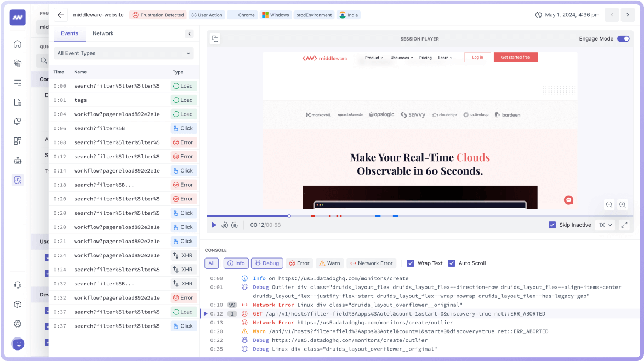Go to home icon in sidebar
This screenshot has width=644, height=361.
click(x=18, y=44)
